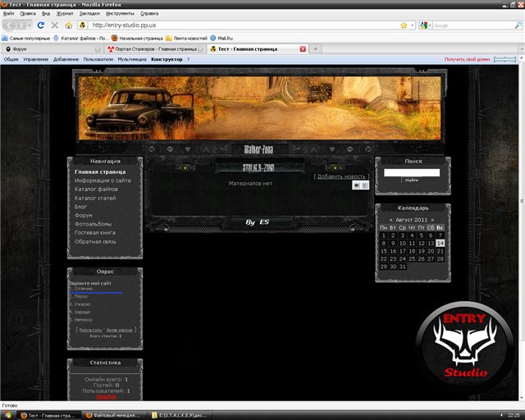This screenshot has height=420, width=525.
Task: Click the poll Результаты link
Action: pyautogui.click(x=90, y=330)
